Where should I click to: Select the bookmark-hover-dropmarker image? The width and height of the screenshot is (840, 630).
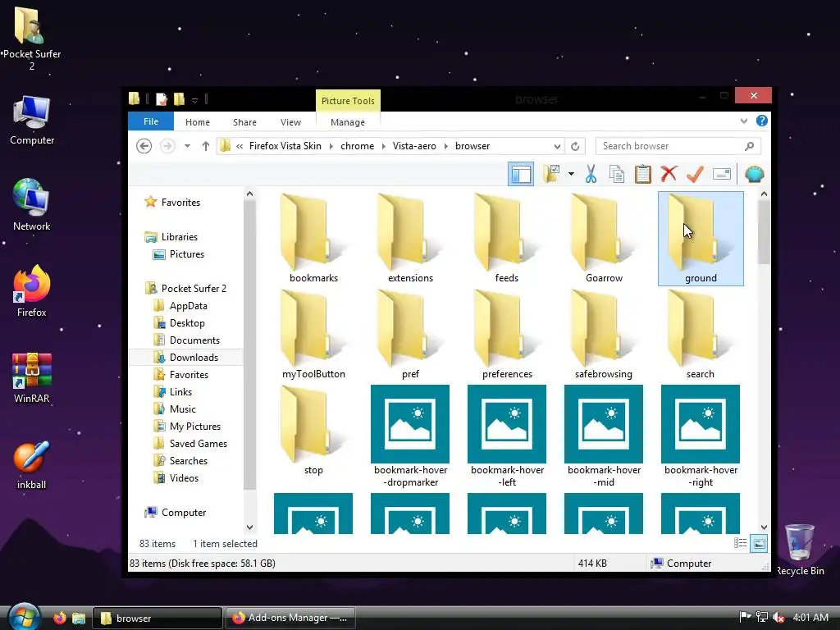(410, 436)
